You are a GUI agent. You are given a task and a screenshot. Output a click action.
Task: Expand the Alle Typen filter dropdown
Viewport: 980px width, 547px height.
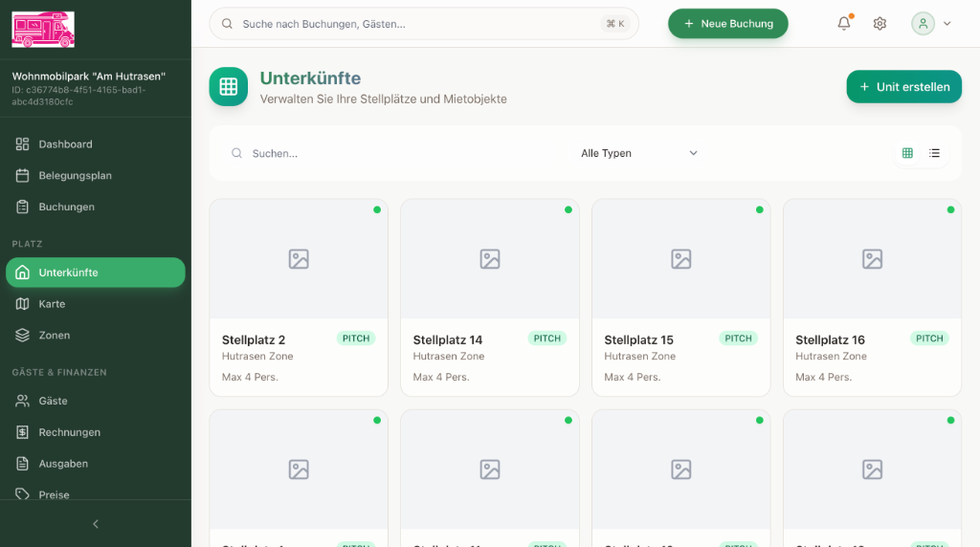638,153
